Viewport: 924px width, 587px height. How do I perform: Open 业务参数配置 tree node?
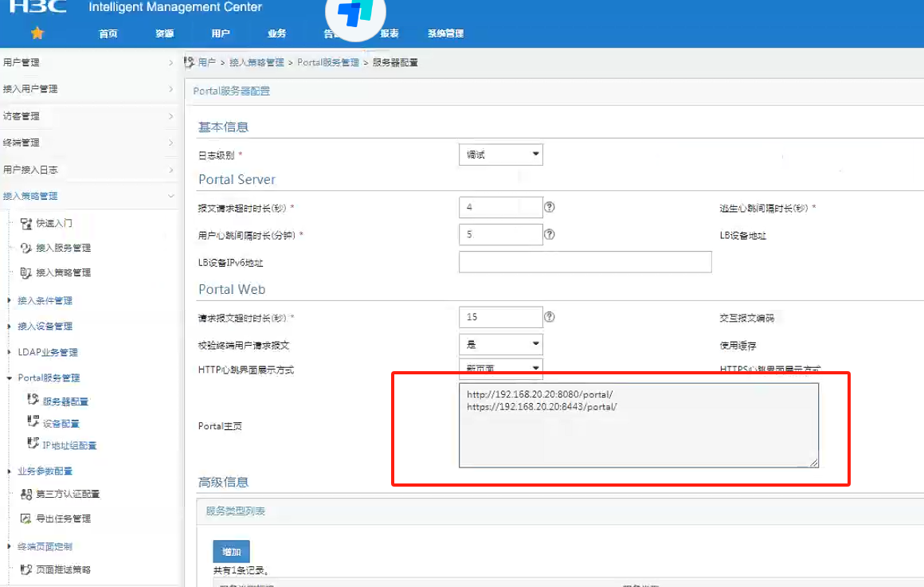tap(45, 472)
